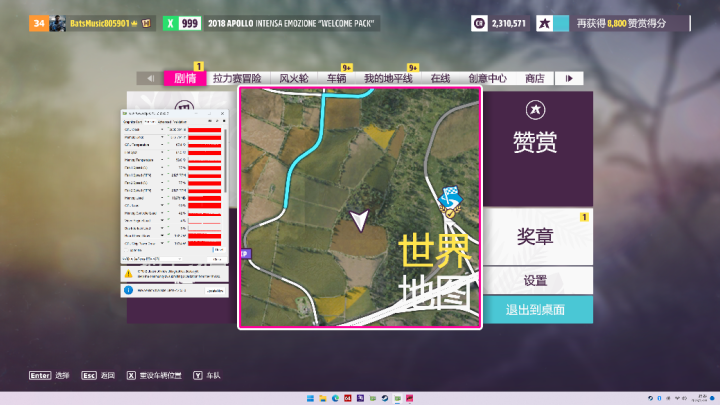Switch to the 在线 tab

[440, 79]
